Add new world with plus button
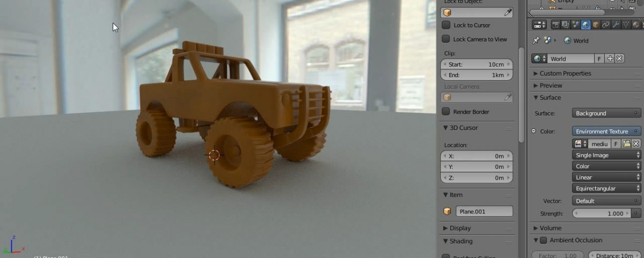The image size is (644, 258). pos(610,59)
